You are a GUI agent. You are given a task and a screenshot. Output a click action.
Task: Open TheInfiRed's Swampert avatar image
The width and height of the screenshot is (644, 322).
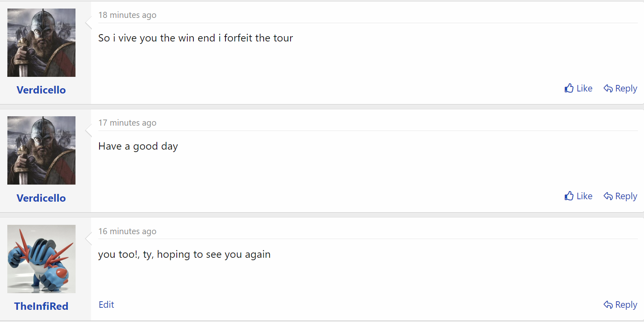pos(41,259)
